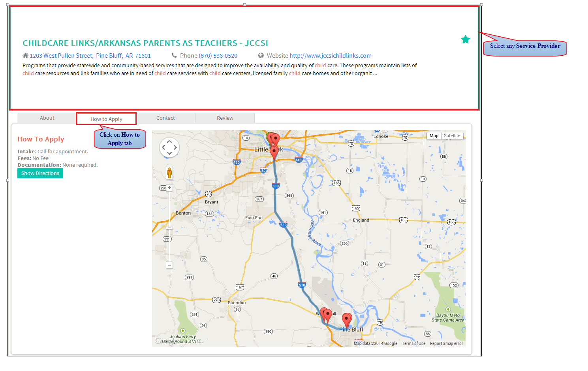Viewport: 588px width, 371px height.
Task: Select the Map view toggle
Action: (x=434, y=136)
